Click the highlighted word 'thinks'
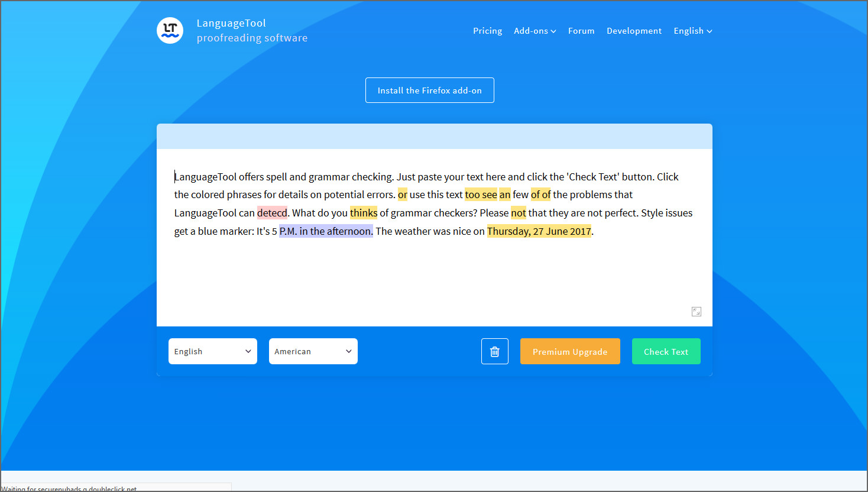868x492 pixels. tap(364, 213)
